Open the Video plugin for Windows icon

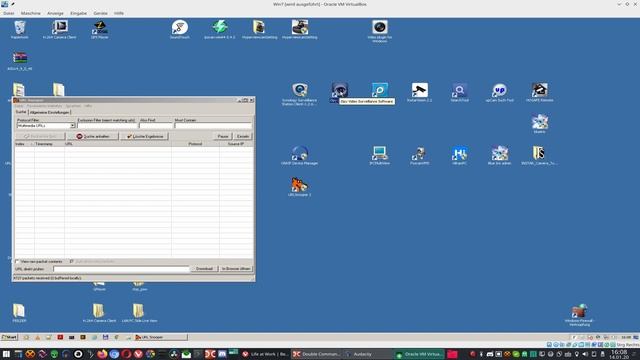coord(380,31)
